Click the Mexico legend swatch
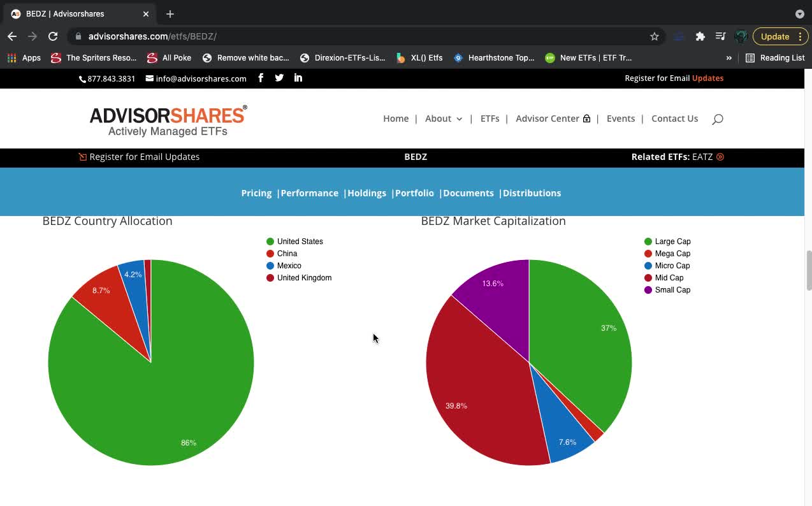Viewport: 812px width, 506px height. 270,266
